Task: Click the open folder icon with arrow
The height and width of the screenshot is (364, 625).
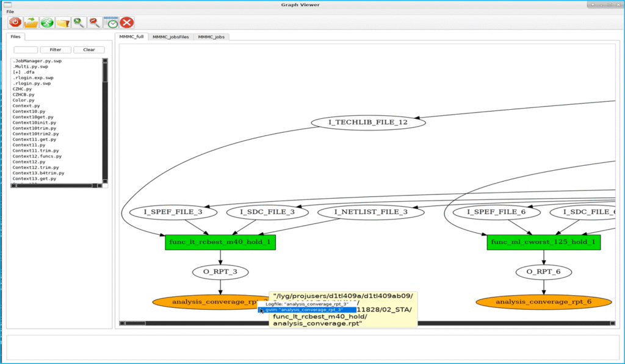Action: pos(31,23)
